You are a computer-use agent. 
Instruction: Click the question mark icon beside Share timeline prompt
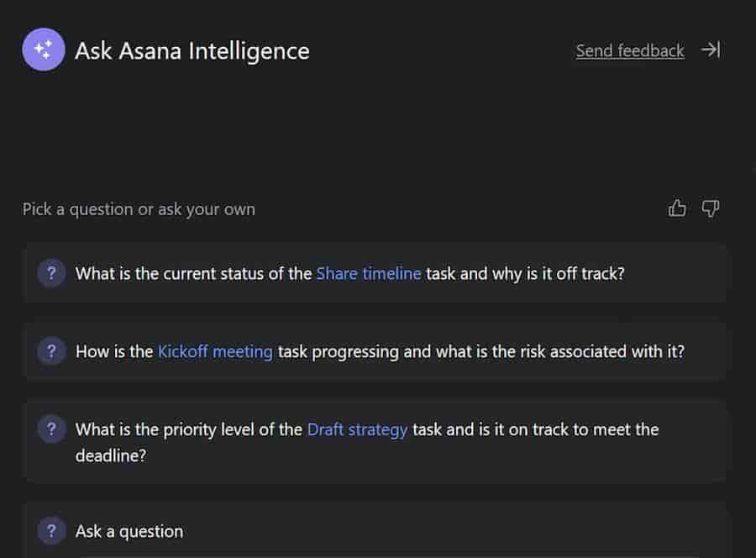[x=51, y=273]
